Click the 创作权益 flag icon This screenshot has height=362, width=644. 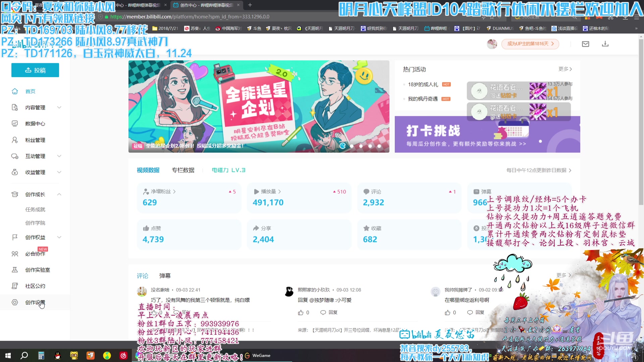click(15, 237)
